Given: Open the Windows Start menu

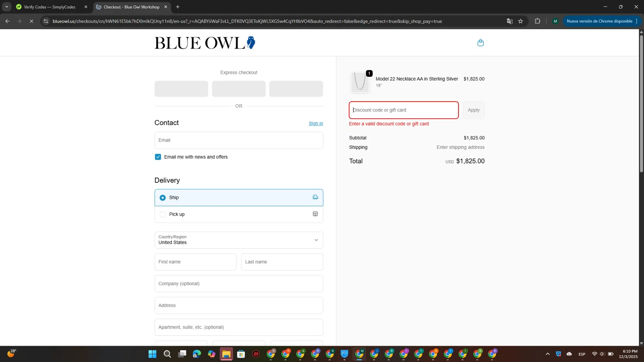Looking at the screenshot, I should [152, 354].
